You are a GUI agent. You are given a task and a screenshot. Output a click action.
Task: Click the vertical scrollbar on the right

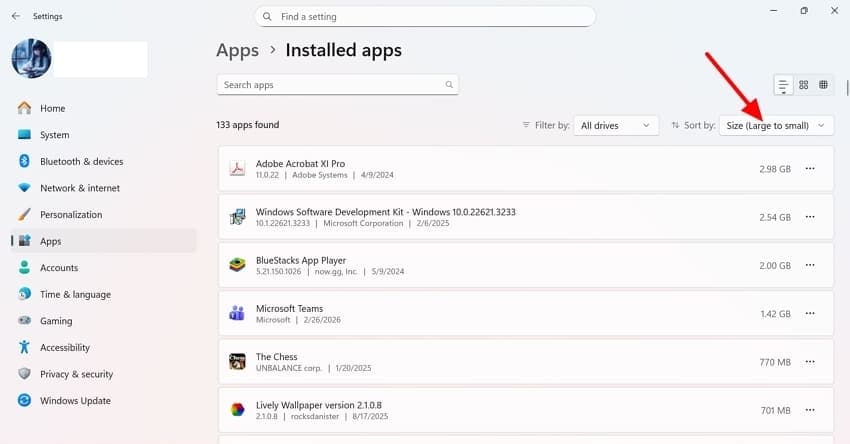[x=847, y=88]
